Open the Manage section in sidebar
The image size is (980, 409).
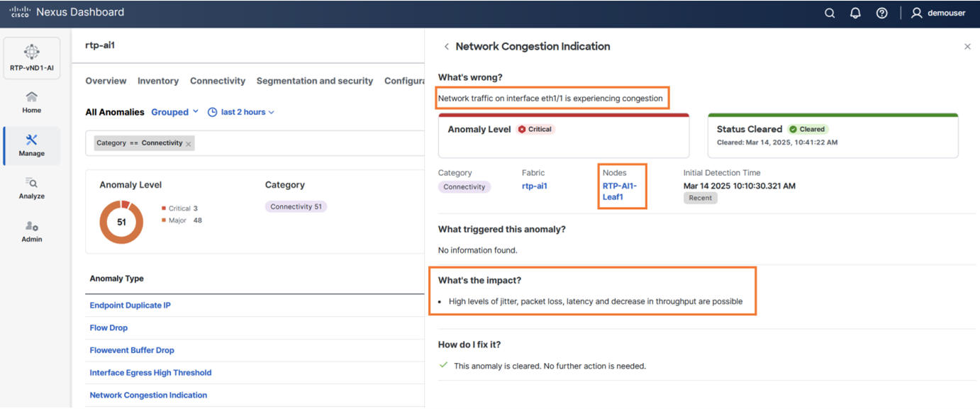31,145
